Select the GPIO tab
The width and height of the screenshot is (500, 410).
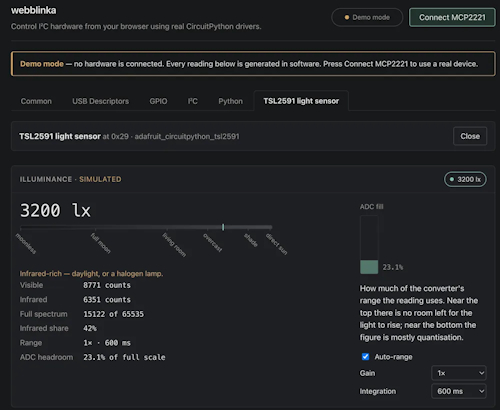coord(158,101)
